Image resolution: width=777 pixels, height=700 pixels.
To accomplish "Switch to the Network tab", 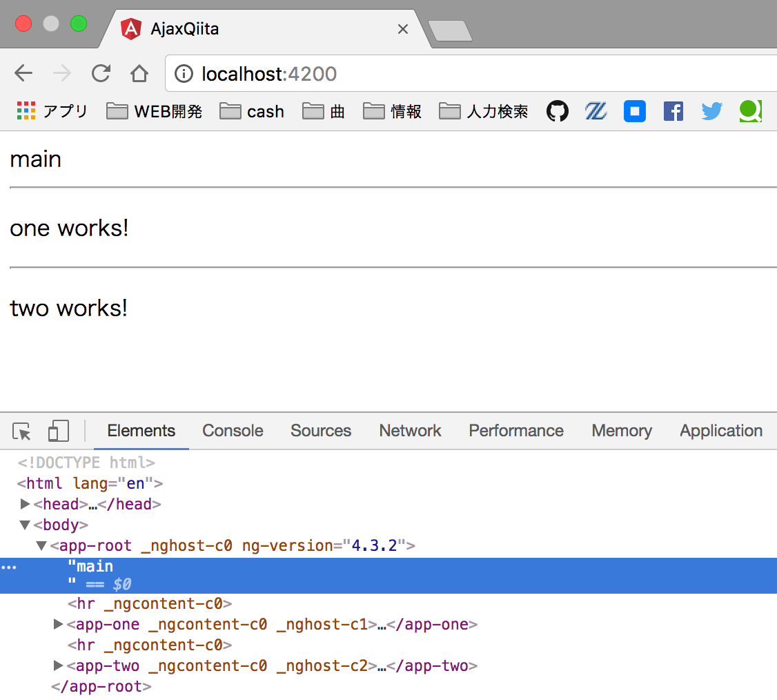I will click(410, 430).
